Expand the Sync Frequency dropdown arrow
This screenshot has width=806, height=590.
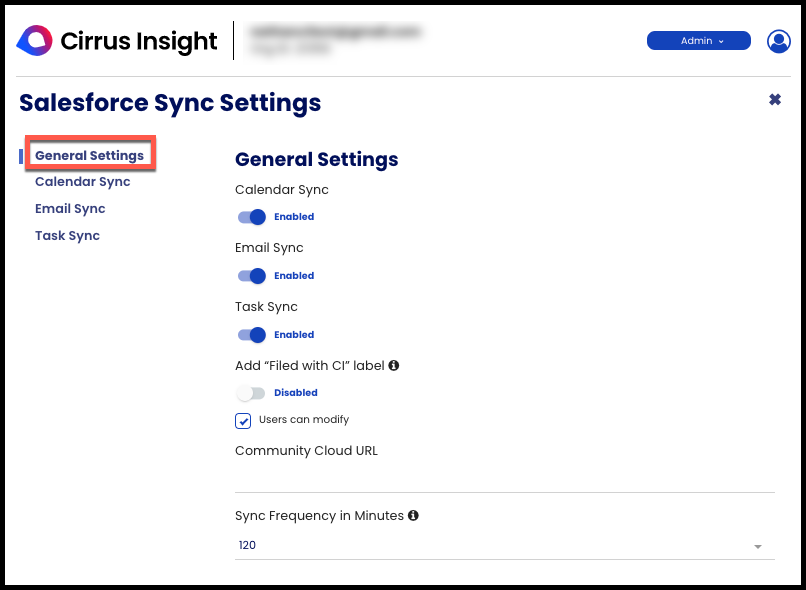(758, 546)
